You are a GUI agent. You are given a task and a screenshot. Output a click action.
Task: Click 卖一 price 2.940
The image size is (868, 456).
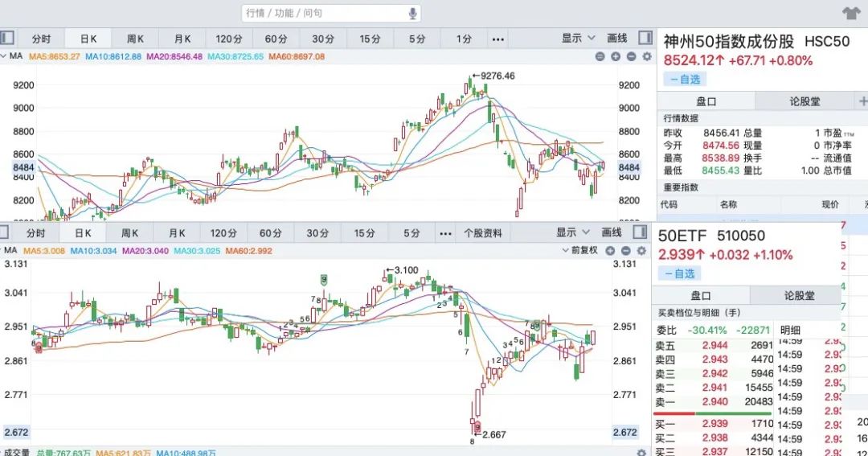point(714,401)
